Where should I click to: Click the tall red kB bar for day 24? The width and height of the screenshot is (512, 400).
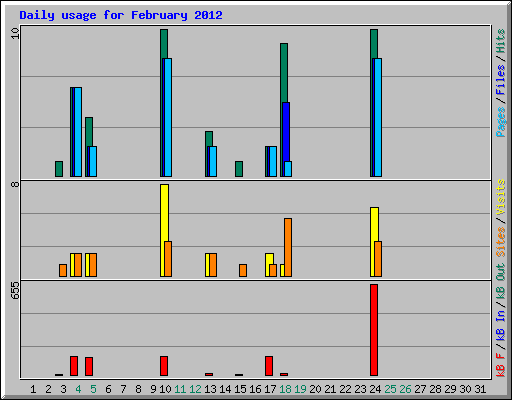coord(374,330)
